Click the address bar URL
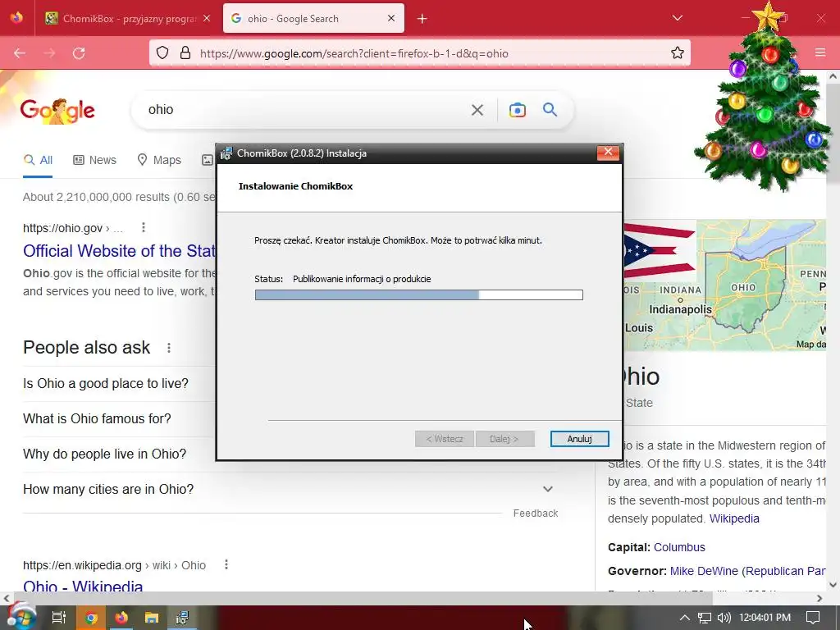 pos(354,53)
